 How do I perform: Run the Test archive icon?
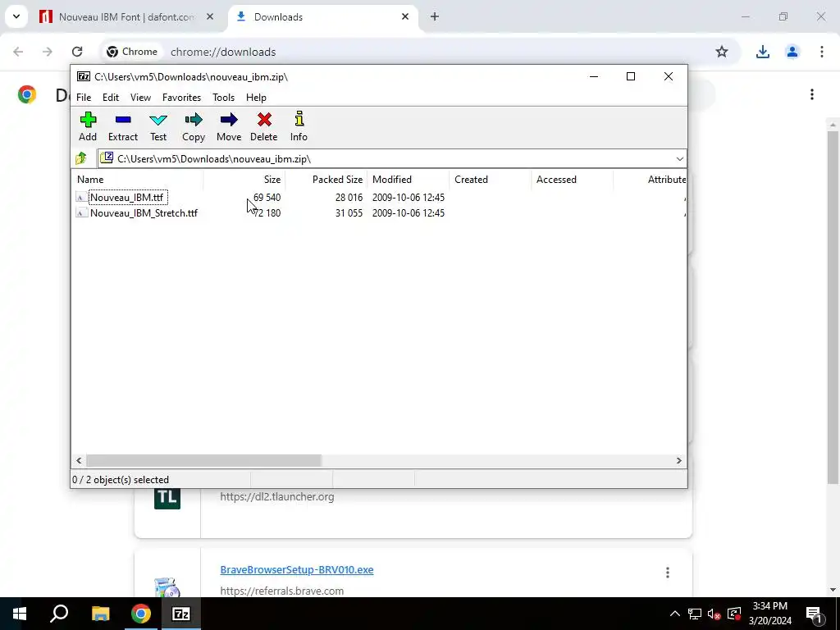click(158, 127)
